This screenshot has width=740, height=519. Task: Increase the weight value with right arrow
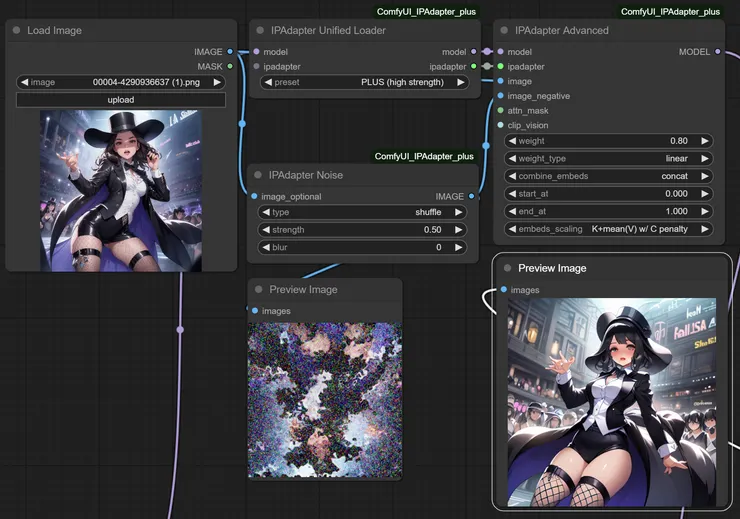tap(704, 141)
